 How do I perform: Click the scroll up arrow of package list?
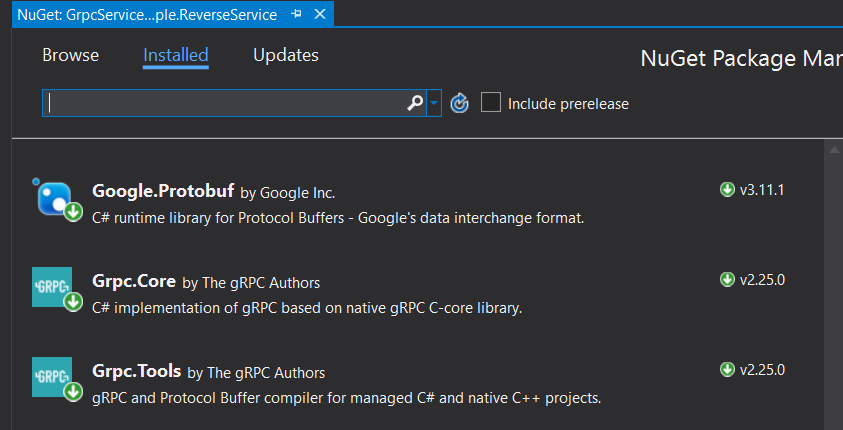(x=834, y=148)
